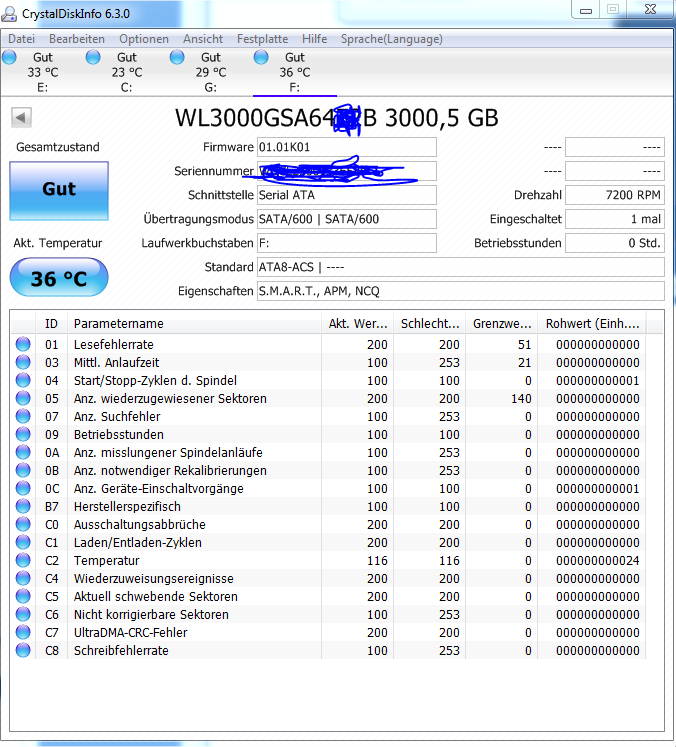Viewport: 676px width, 747px height.
Task: Click the Akt. Wer... column header
Action: click(x=358, y=323)
